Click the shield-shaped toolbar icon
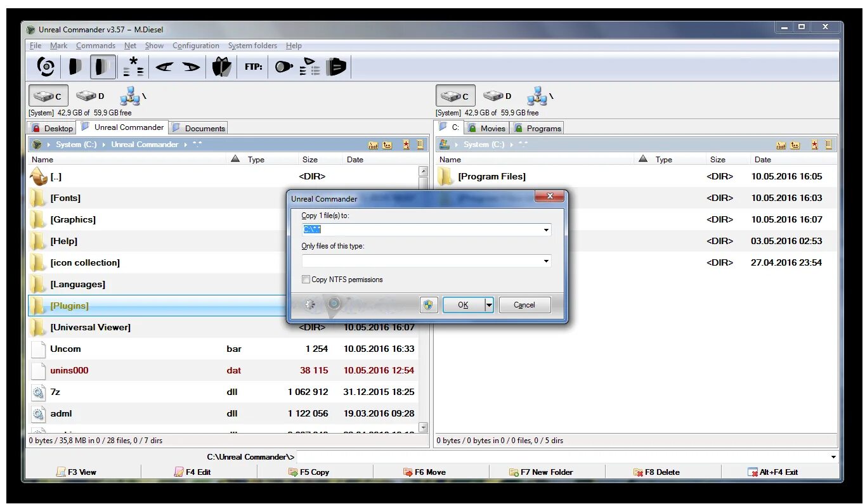This screenshot has width=865, height=504. 221,67
